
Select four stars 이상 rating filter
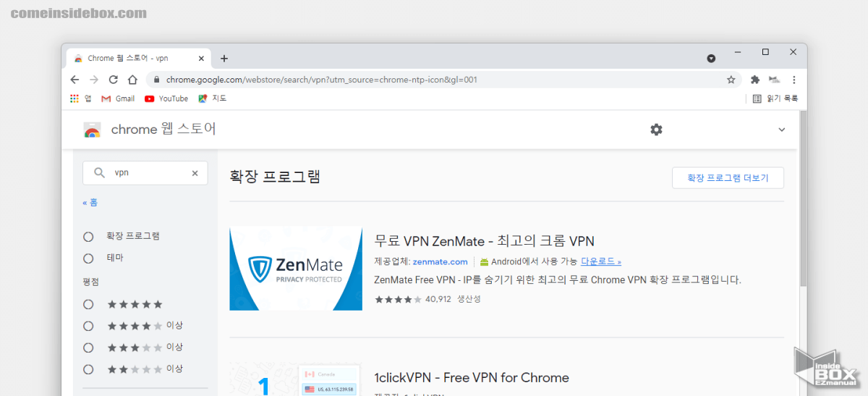88,326
